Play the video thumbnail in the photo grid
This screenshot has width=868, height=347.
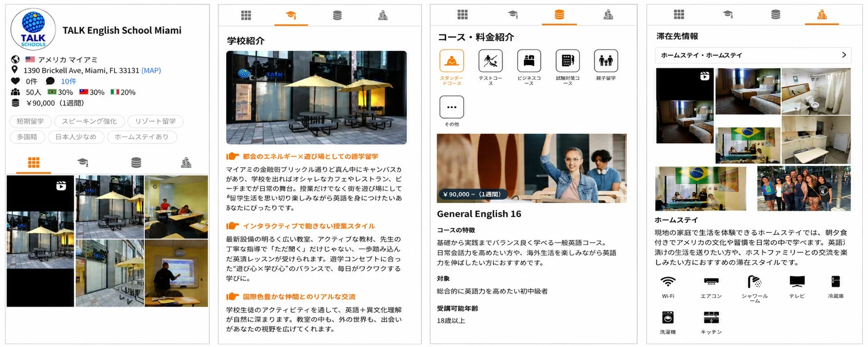tap(40, 241)
